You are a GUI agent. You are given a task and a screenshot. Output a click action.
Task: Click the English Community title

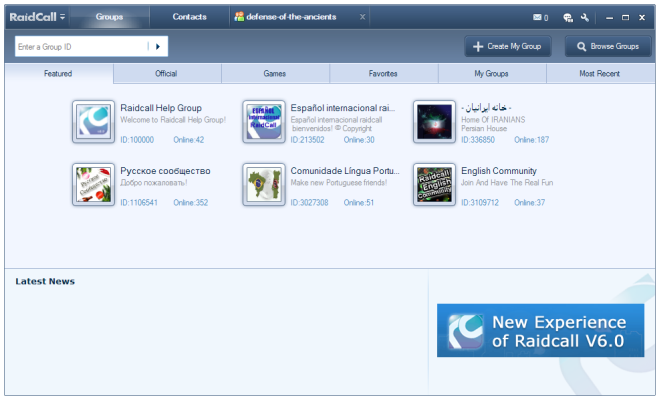tap(499, 171)
